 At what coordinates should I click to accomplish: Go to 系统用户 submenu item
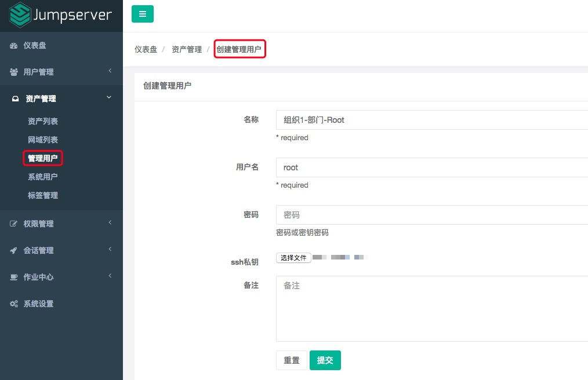[43, 177]
